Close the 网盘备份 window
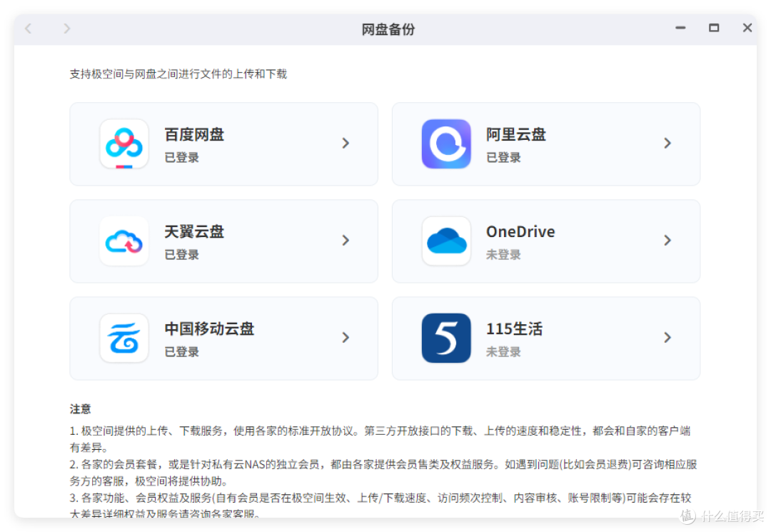 click(747, 28)
